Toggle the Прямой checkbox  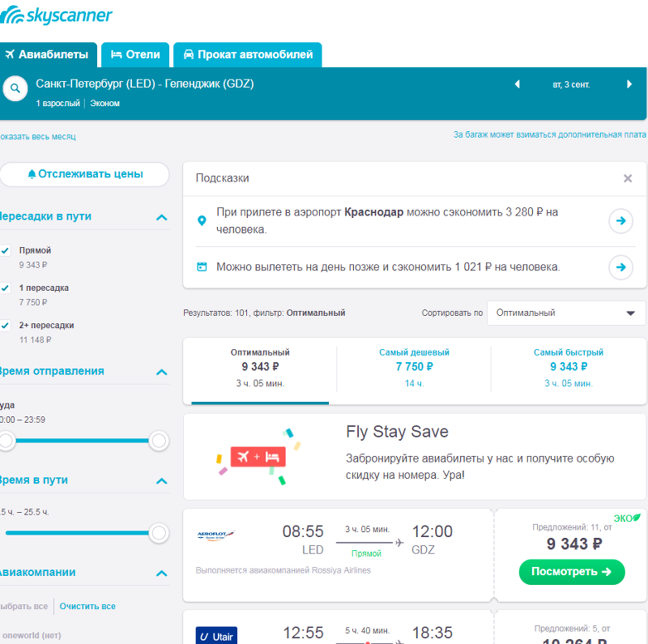click(5, 250)
